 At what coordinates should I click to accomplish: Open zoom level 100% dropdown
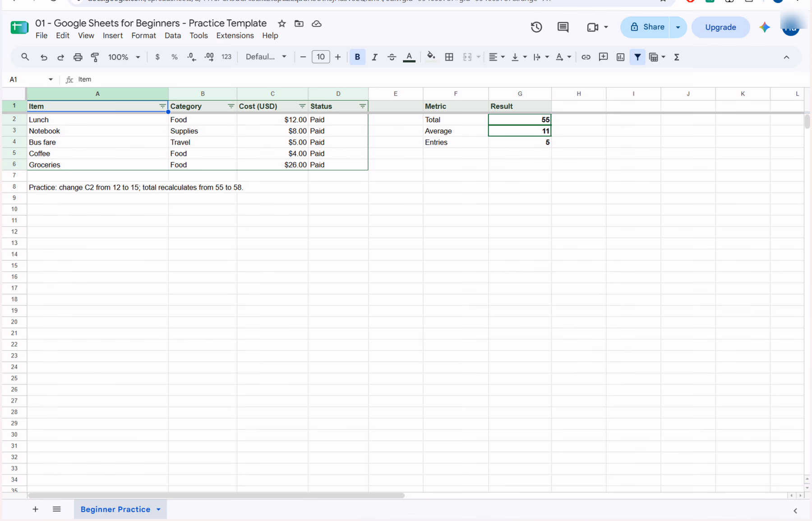[x=124, y=57]
